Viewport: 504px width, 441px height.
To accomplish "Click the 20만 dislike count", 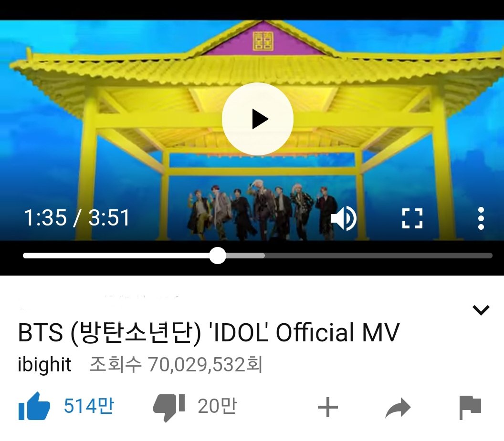I will 217,406.
